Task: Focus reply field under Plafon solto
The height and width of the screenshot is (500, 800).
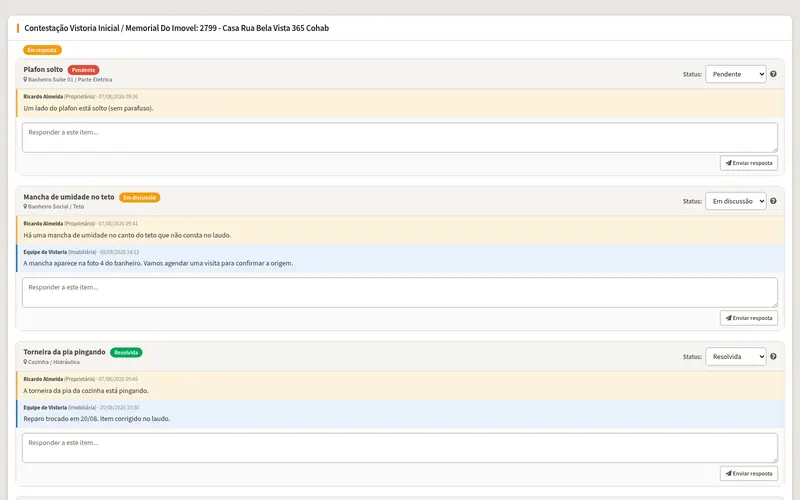Action: tap(399, 137)
